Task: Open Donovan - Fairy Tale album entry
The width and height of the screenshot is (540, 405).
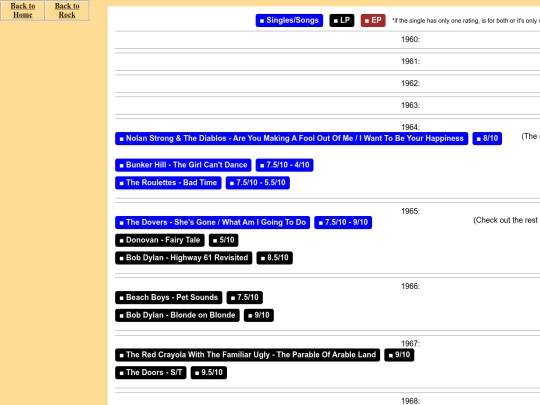Action: click(160, 240)
